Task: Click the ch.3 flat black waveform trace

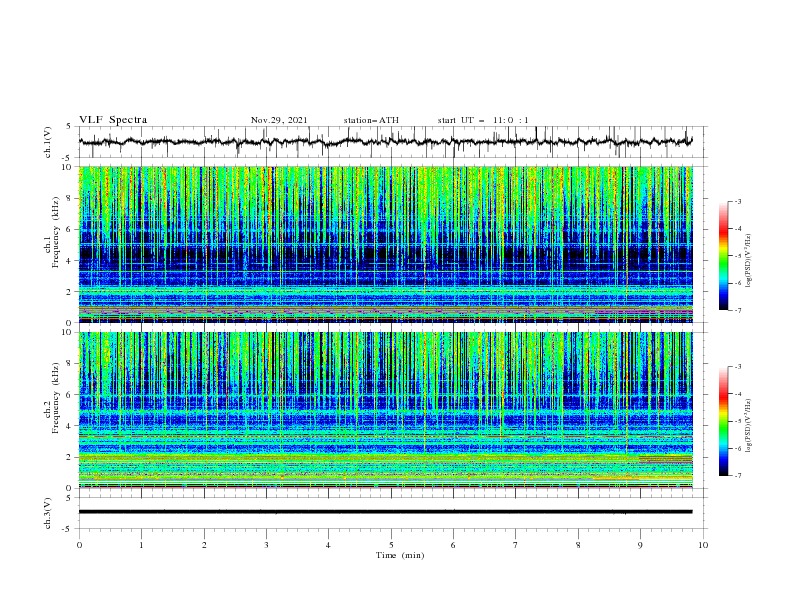Action: (x=385, y=512)
